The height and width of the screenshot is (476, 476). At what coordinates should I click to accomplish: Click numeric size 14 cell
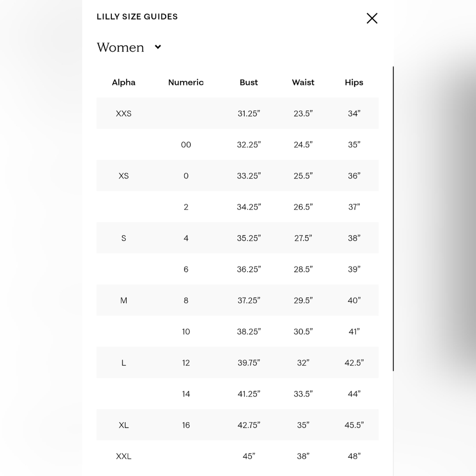pyautogui.click(x=186, y=394)
